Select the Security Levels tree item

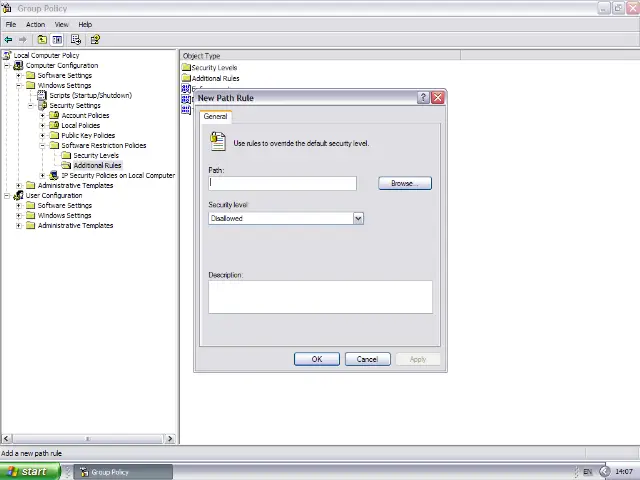point(96,156)
